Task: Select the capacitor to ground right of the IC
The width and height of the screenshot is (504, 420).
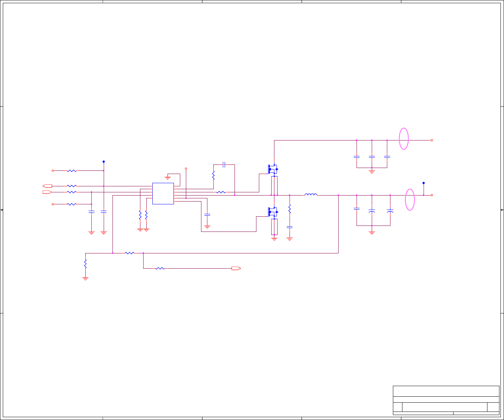Action: coord(207,215)
